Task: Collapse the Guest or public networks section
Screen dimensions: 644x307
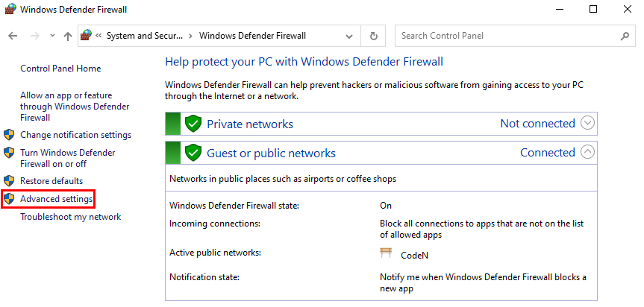Action: tap(587, 153)
